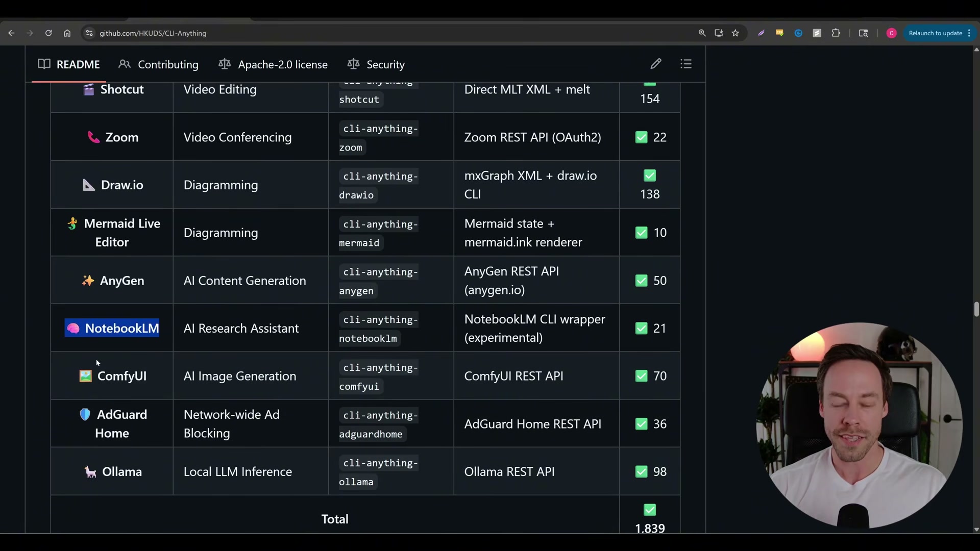Viewport: 980px width, 551px height.
Task: Click the Mermaid Live Editor mermaid icon
Action: [x=72, y=223]
